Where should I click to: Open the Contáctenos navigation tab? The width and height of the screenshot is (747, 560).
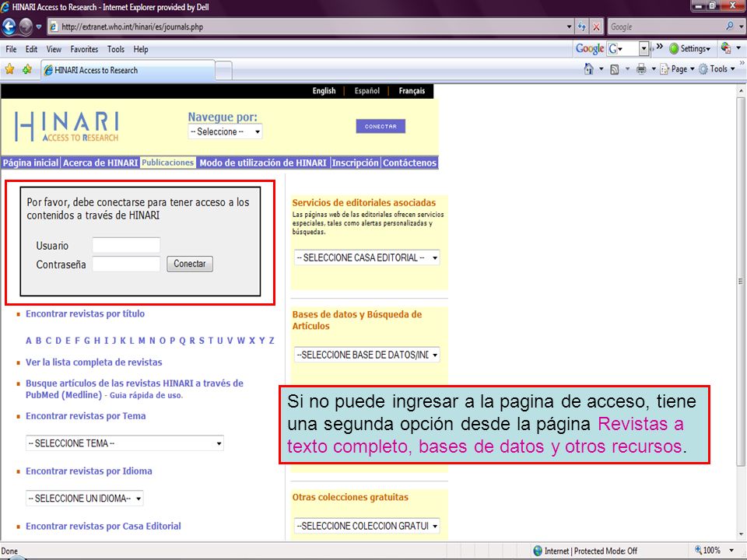click(410, 163)
